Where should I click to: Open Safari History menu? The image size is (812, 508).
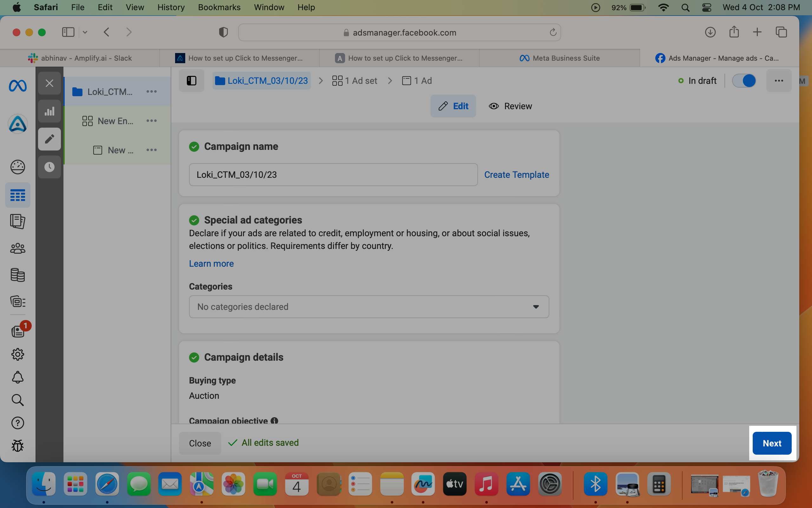[x=171, y=7]
